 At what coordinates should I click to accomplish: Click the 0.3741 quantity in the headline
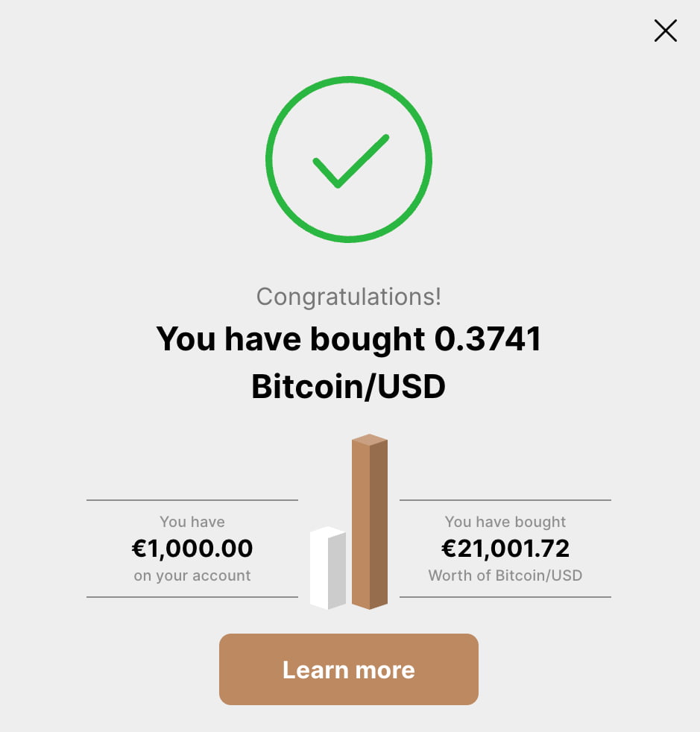click(x=488, y=339)
